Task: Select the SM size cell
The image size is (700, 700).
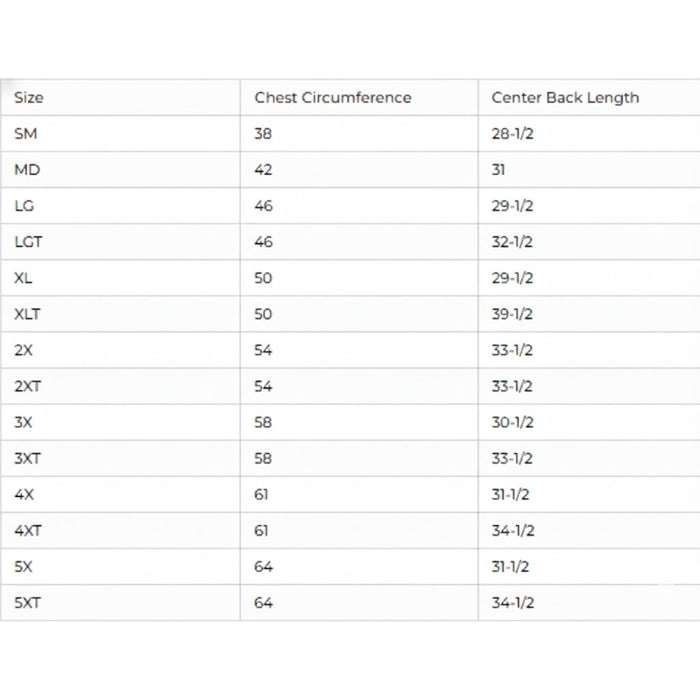Action: coord(26,134)
